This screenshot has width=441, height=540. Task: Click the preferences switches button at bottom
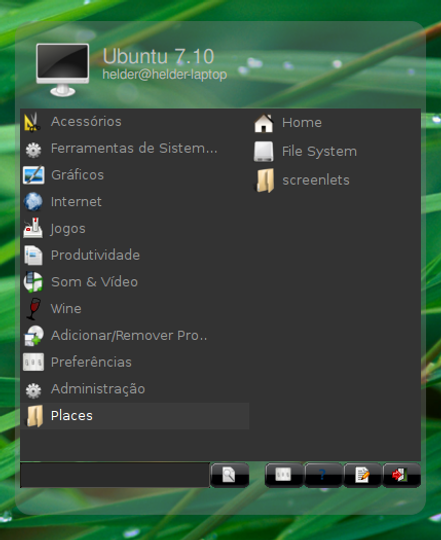(x=284, y=475)
